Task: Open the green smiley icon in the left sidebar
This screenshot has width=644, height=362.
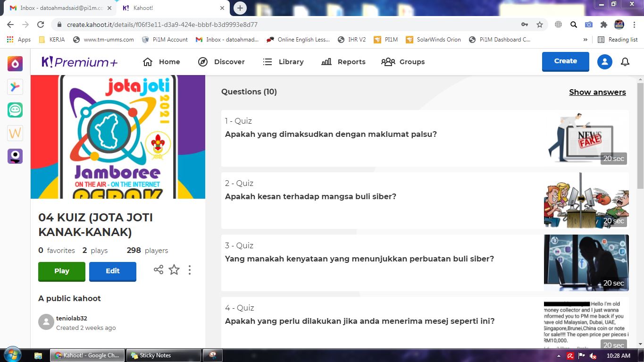Action: pos(15,110)
